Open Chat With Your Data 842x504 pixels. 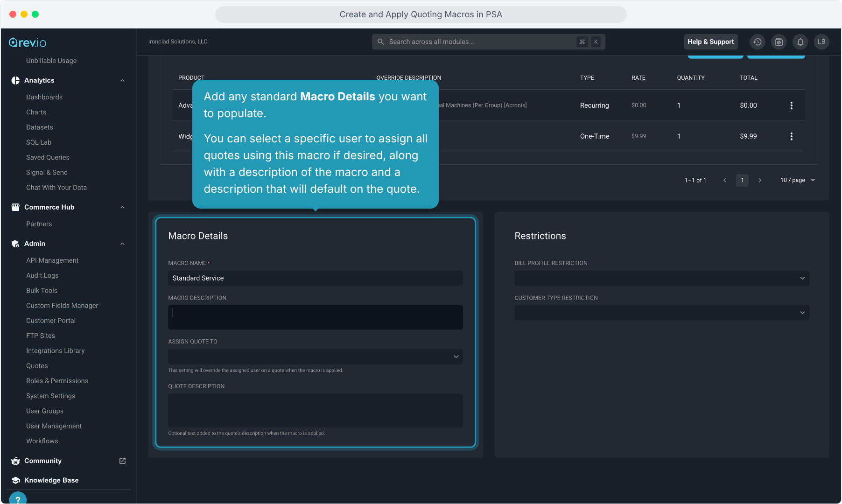[56, 188]
